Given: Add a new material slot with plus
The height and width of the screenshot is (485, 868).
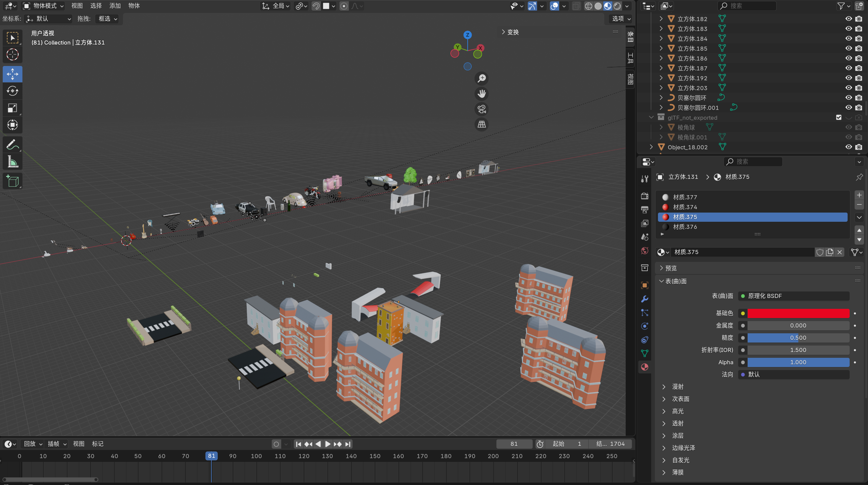Looking at the screenshot, I should coord(859,195).
